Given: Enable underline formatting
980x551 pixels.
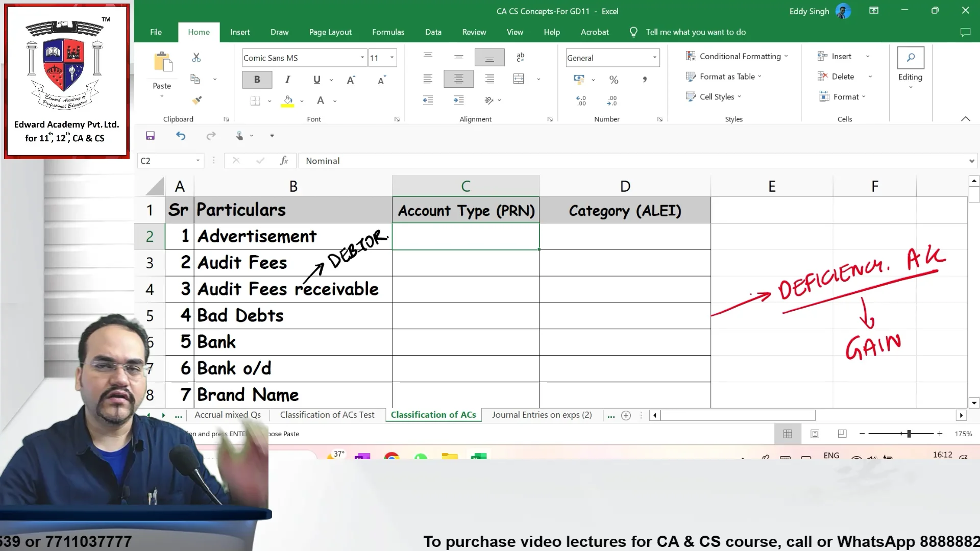Looking at the screenshot, I should (x=316, y=80).
